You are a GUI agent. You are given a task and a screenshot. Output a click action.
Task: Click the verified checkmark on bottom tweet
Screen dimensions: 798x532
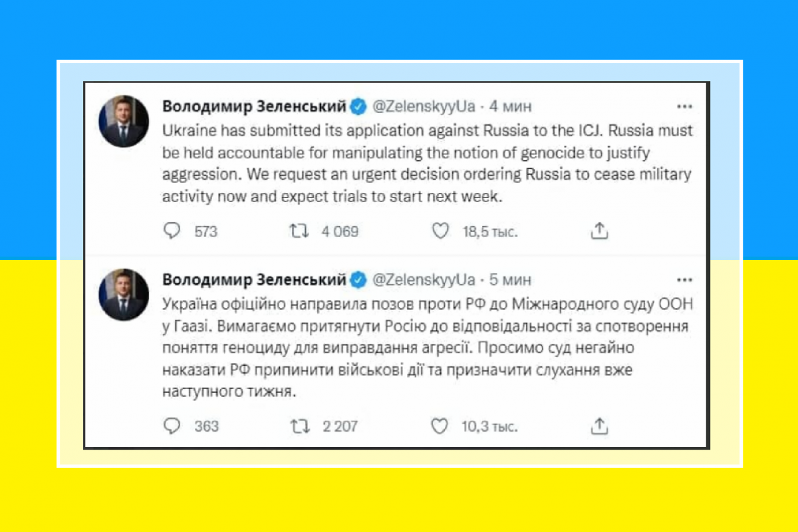coord(358,280)
